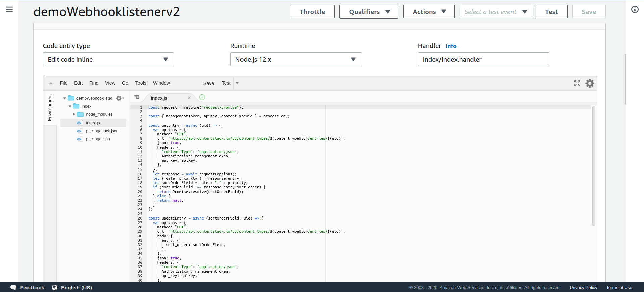This screenshot has width=644, height=292.
Task: Select index.js in the file tree
Action: 93,123
